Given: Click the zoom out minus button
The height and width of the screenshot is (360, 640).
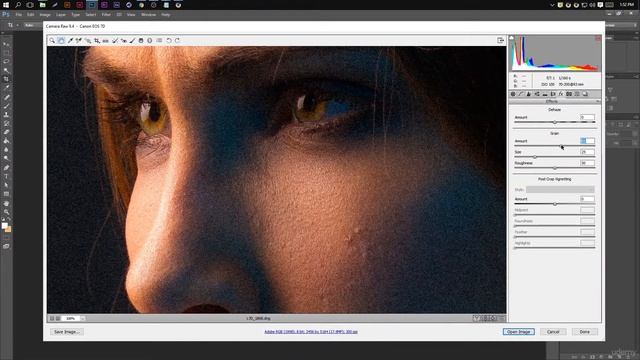Looking at the screenshot, I should coord(52,318).
